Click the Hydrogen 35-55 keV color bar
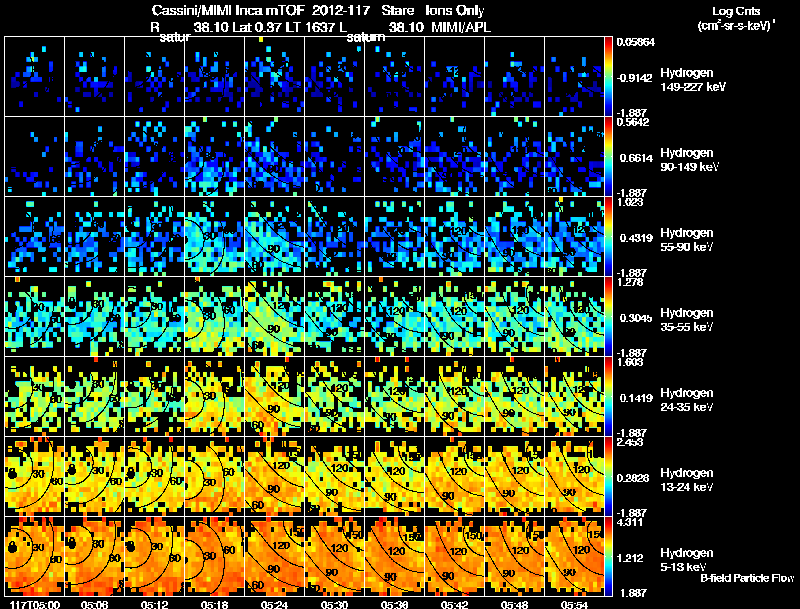This screenshot has height=609, width=800. click(x=608, y=317)
